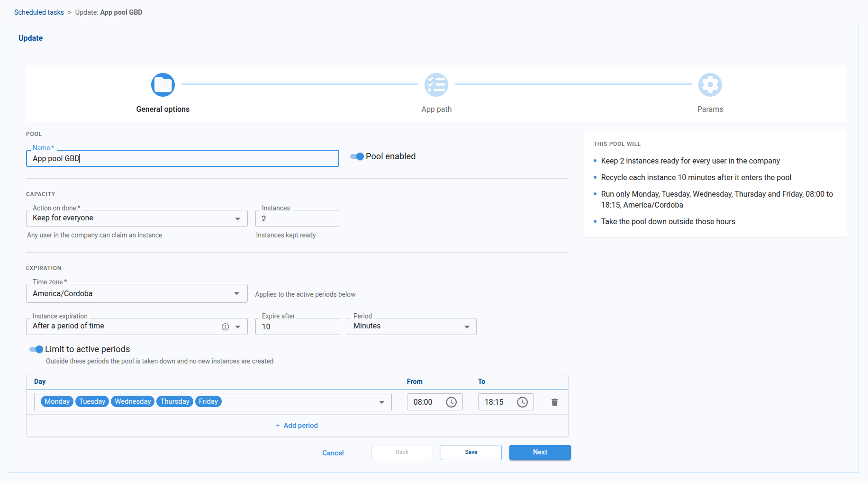
Task: Go to the Params gear step icon
Action: pyautogui.click(x=710, y=85)
